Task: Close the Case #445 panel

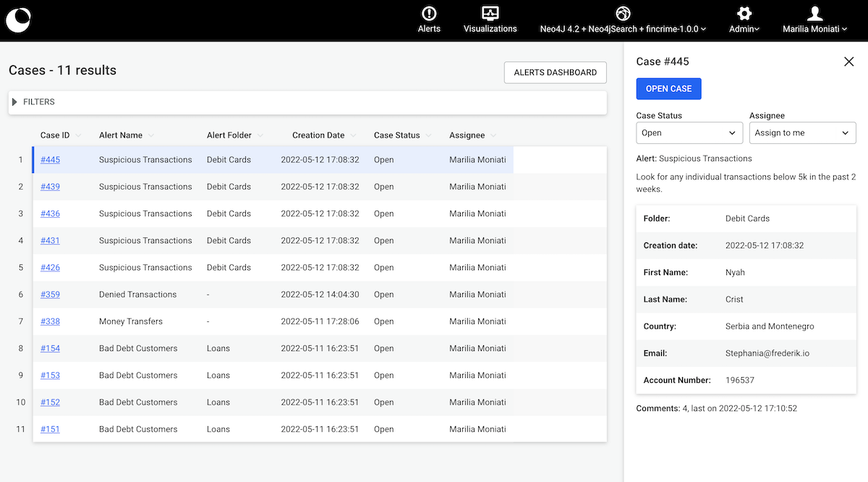Action: pyautogui.click(x=849, y=62)
